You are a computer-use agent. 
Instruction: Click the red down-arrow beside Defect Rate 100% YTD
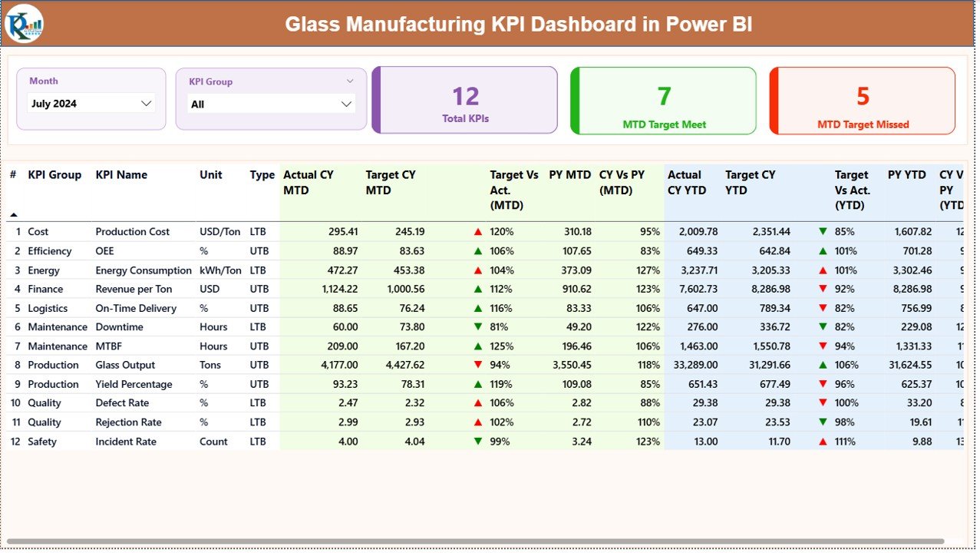[x=822, y=402]
